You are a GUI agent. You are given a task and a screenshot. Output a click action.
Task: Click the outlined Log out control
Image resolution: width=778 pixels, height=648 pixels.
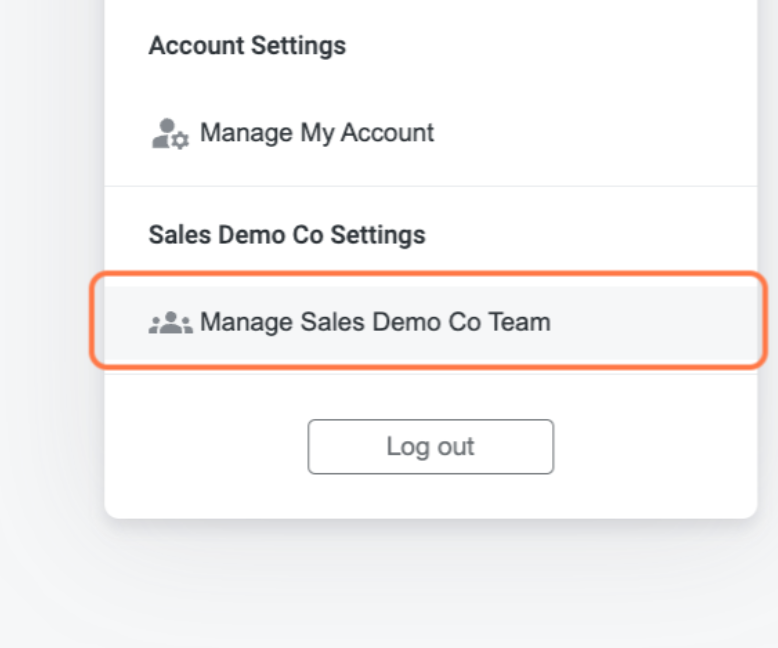[x=430, y=446]
